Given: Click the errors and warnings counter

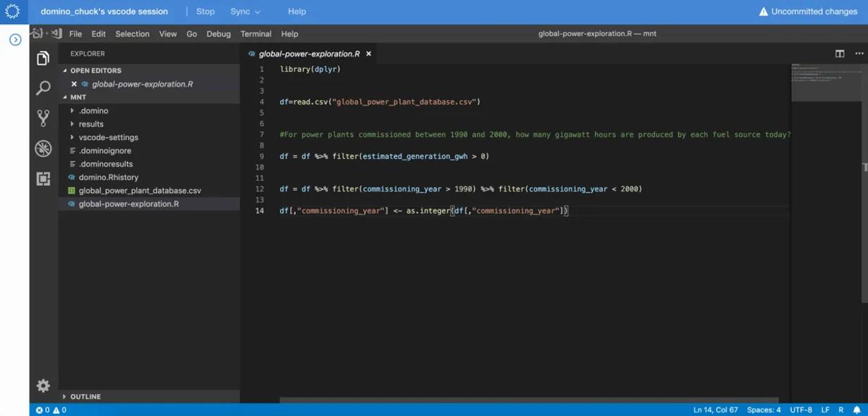Looking at the screenshot, I should 49,409.
